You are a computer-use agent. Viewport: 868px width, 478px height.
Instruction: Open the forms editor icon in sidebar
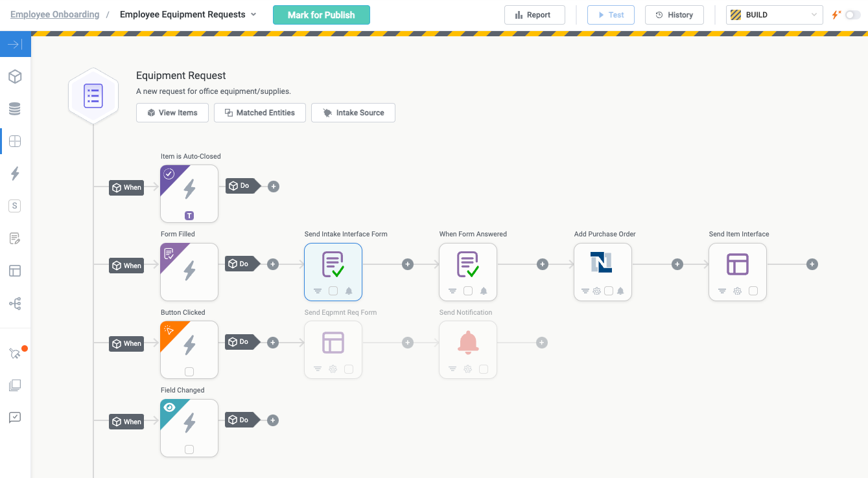click(15, 238)
